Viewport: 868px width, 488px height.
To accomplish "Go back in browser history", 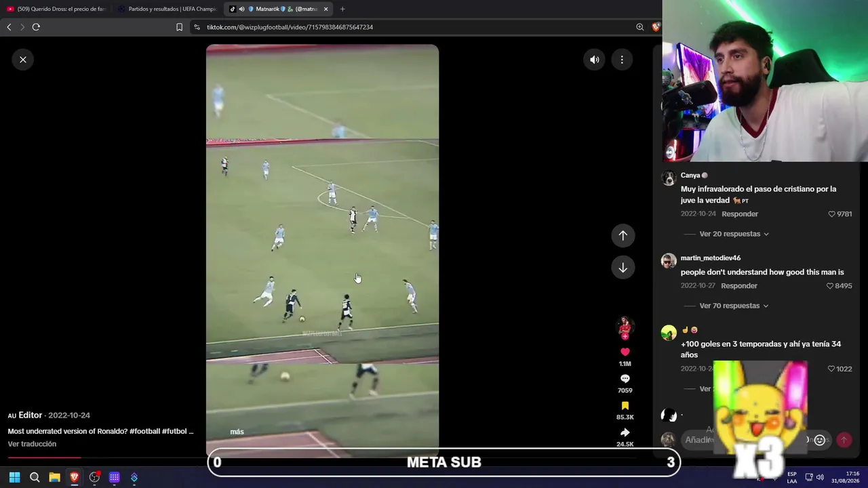I will (x=9, y=27).
